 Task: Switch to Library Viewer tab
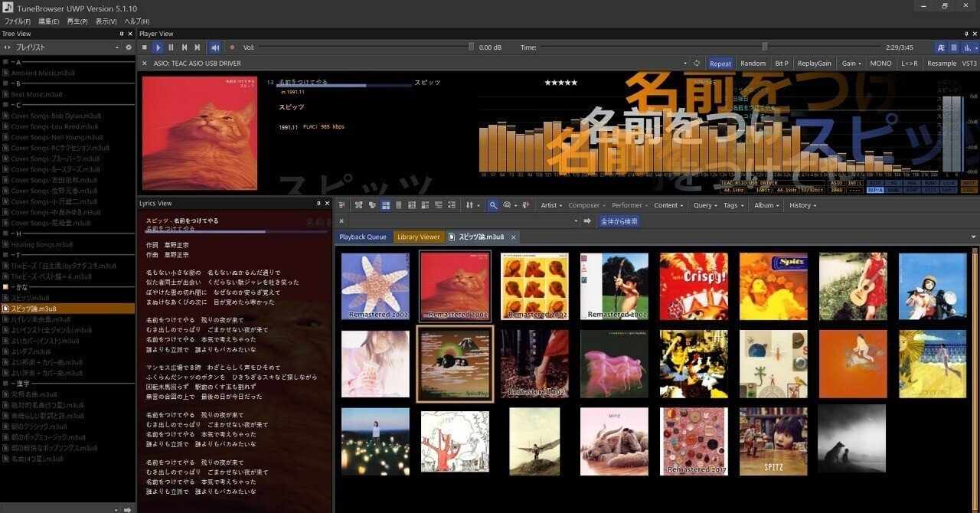point(419,237)
